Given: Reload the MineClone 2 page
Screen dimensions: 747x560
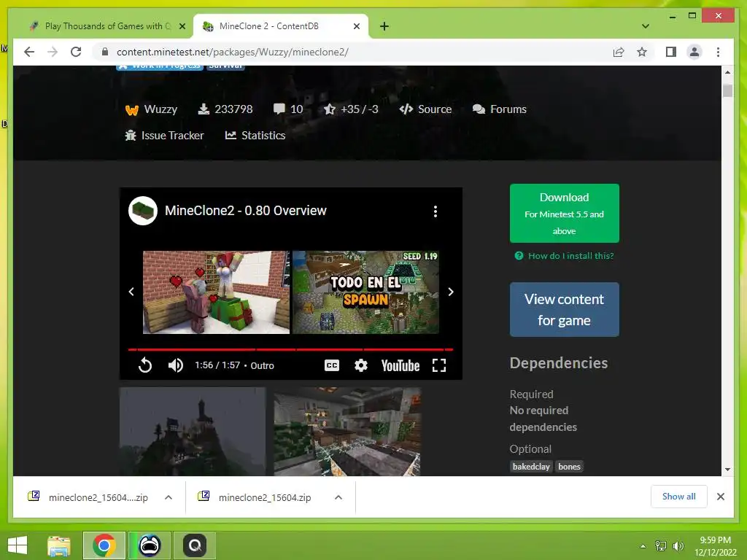Looking at the screenshot, I should pos(76,52).
